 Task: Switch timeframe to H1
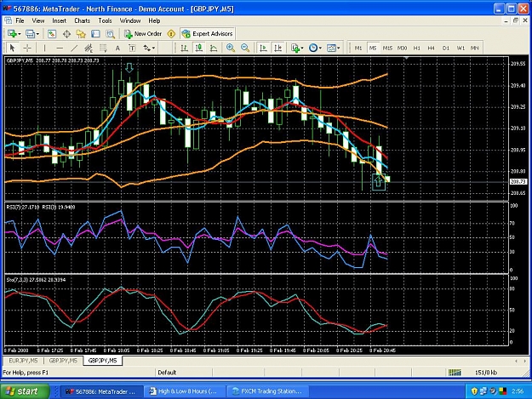tap(416, 48)
